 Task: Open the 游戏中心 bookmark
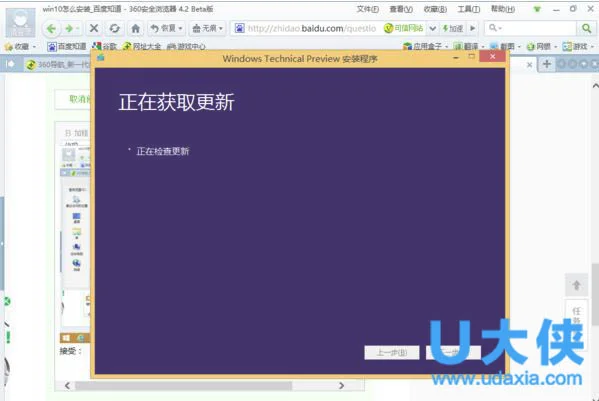(x=186, y=47)
